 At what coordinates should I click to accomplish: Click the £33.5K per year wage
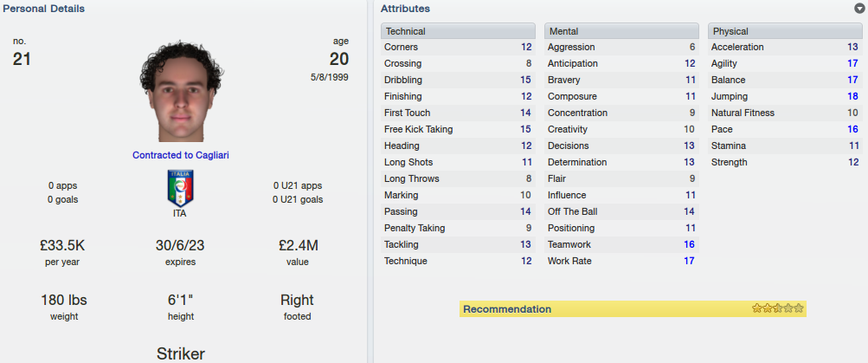[62, 245]
